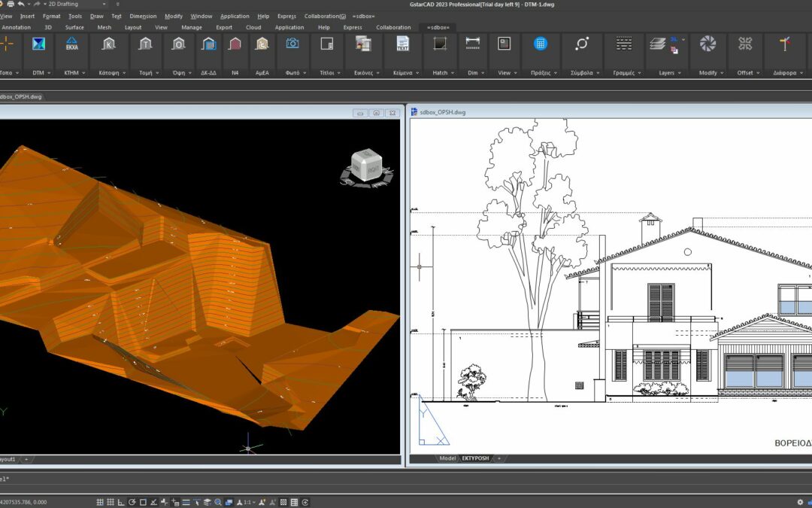
Task: Add new layout in left window
Action: coord(26,459)
